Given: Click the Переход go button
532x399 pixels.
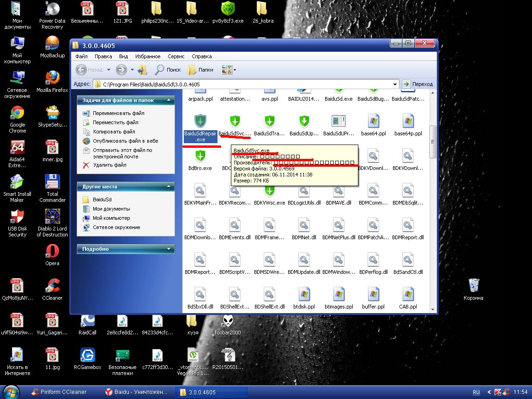Looking at the screenshot, I should click(x=417, y=84).
